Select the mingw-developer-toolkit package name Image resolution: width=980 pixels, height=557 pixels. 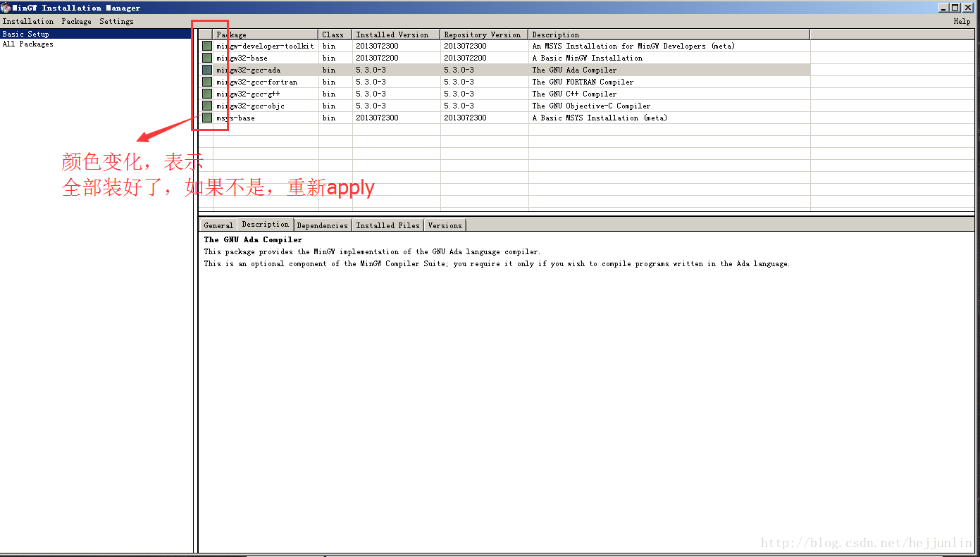click(x=265, y=46)
